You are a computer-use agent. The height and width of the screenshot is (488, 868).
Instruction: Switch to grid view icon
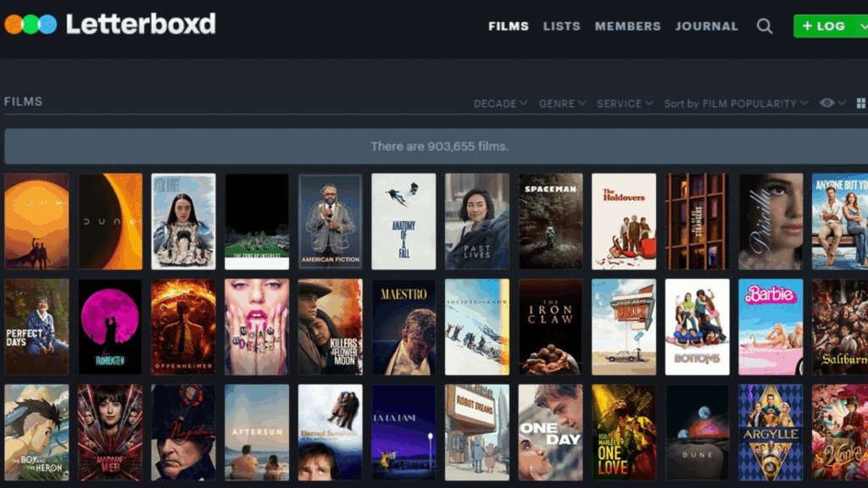(861, 103)
